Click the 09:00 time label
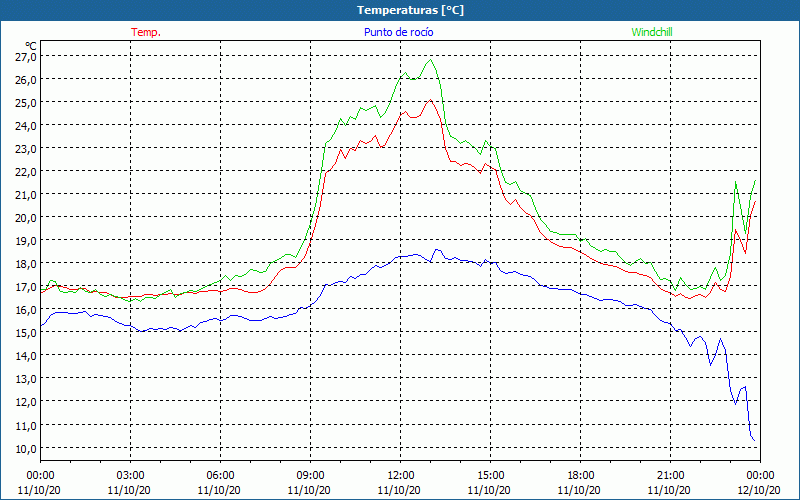Image resolution: width=800 pixels, height=500 pixels. point(310,476)
